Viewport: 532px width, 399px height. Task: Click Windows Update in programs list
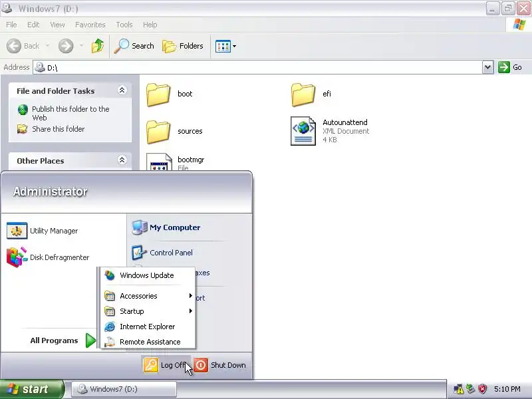click(148, 275)
